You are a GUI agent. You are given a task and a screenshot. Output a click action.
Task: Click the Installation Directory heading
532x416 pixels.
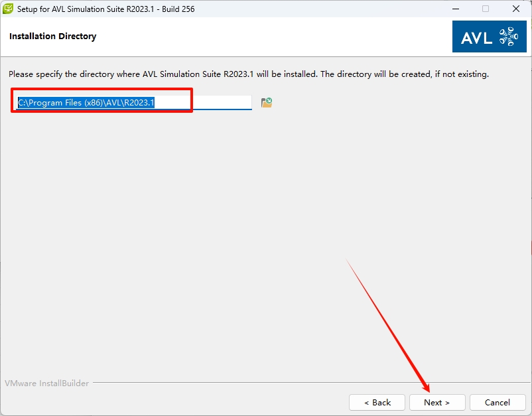point(52,36)
